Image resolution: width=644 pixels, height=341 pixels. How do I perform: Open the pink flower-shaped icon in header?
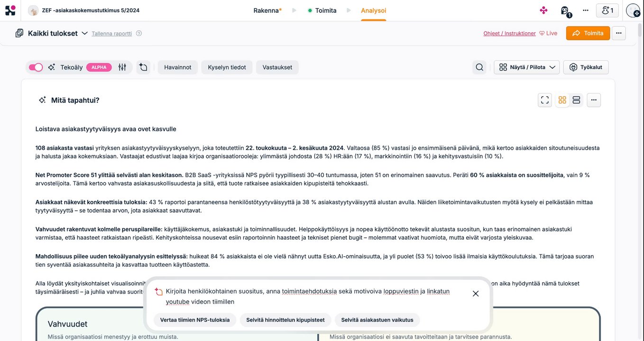543,10
